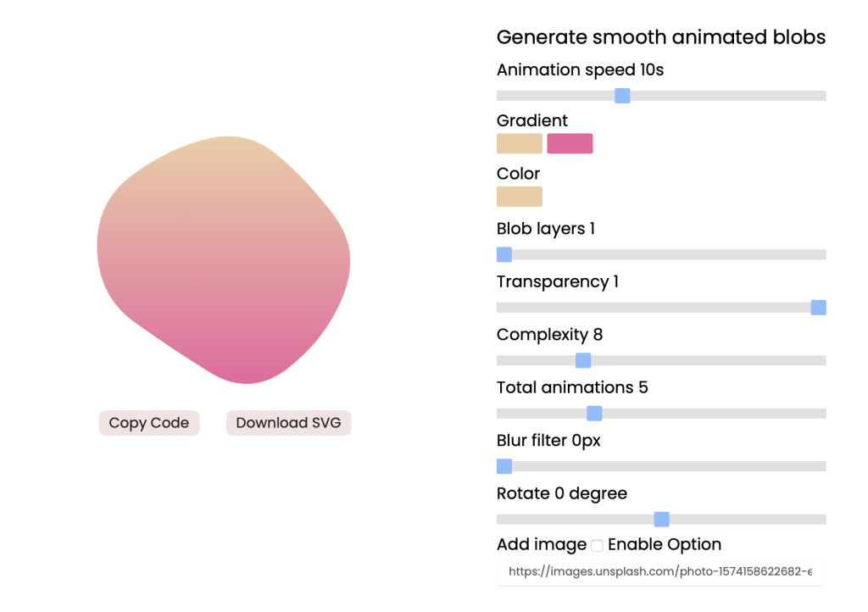Click the Blur filter slider handle
868x612 pixels.
(x=504, y=466)
